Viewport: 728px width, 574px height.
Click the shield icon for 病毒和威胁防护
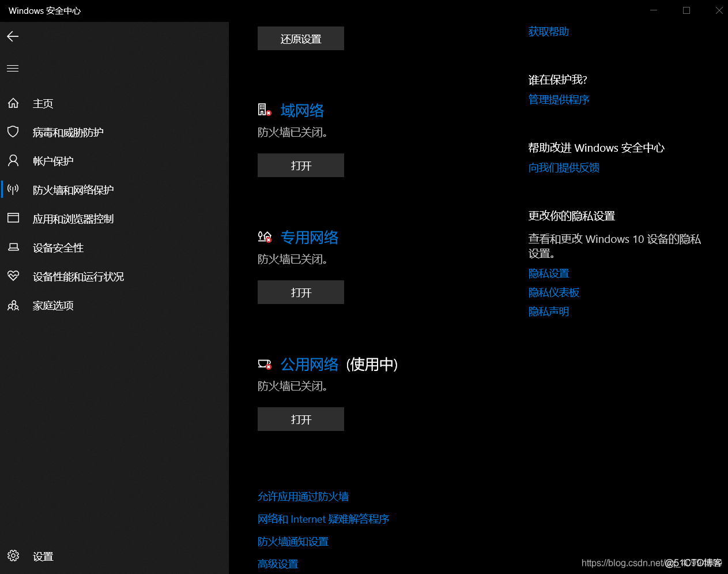click(13, 132)
